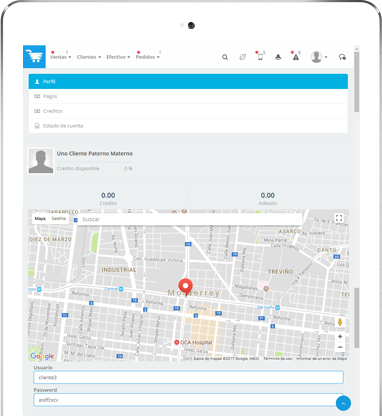Zoom in on the map
The width and height of the screenshot is (382, 416).
point(340,336)
